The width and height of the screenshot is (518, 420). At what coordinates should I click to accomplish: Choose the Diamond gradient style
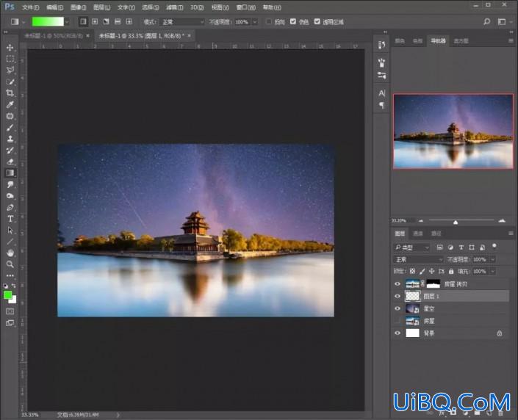click(129, 22)
